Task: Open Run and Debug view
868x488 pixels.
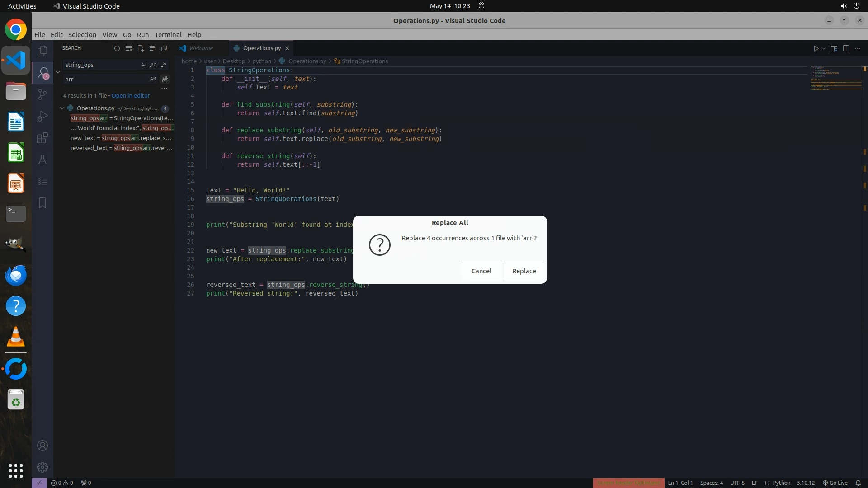Action: pos(42,116)
